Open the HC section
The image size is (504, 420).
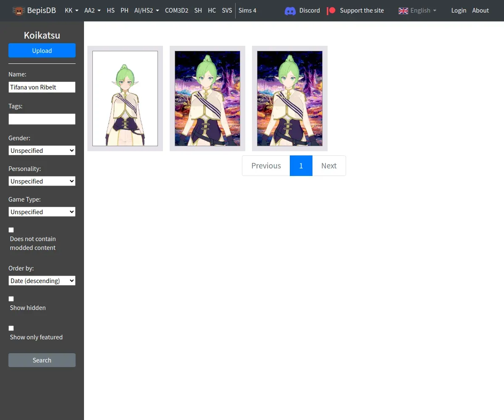[212, 10]
